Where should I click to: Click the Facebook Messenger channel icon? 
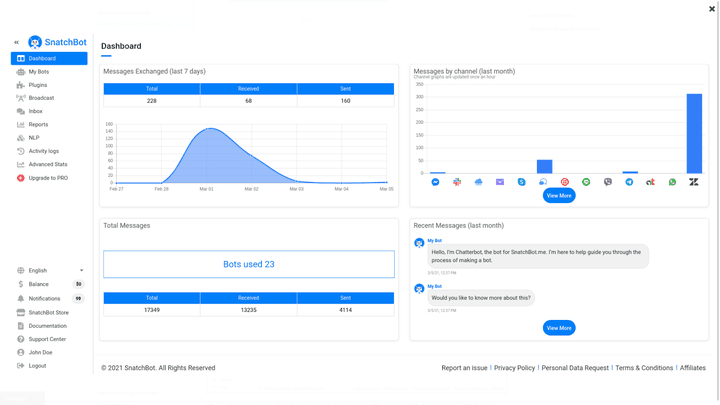click(x=435, y=182)
